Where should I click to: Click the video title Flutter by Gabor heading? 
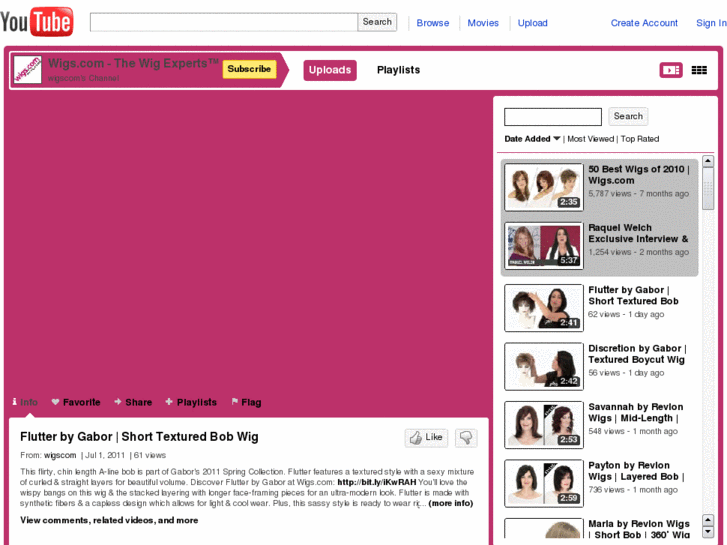coord(139,437)
